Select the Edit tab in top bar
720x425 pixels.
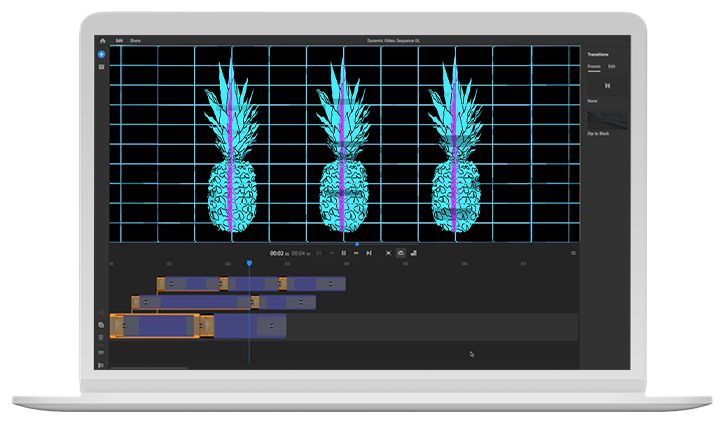tap(119, 40)
